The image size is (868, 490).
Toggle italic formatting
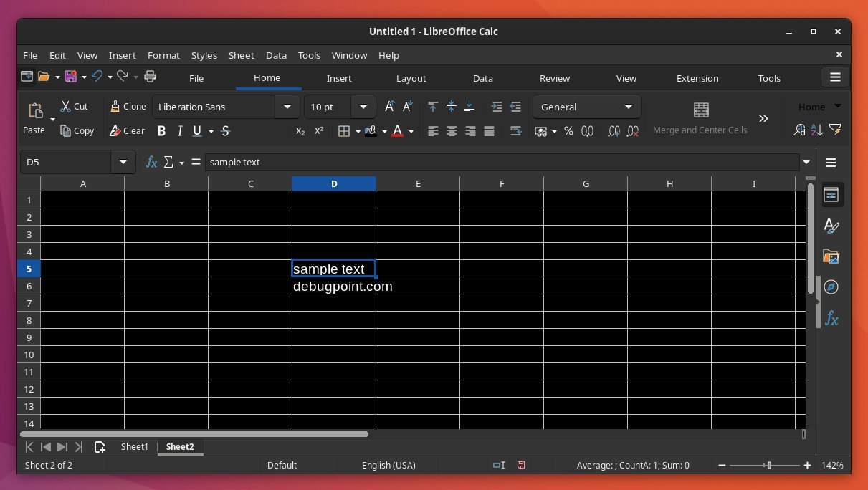point(180,131)
